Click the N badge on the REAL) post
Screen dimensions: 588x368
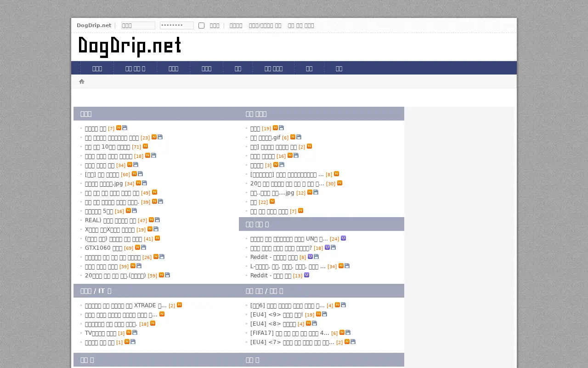tap(151, 220)
